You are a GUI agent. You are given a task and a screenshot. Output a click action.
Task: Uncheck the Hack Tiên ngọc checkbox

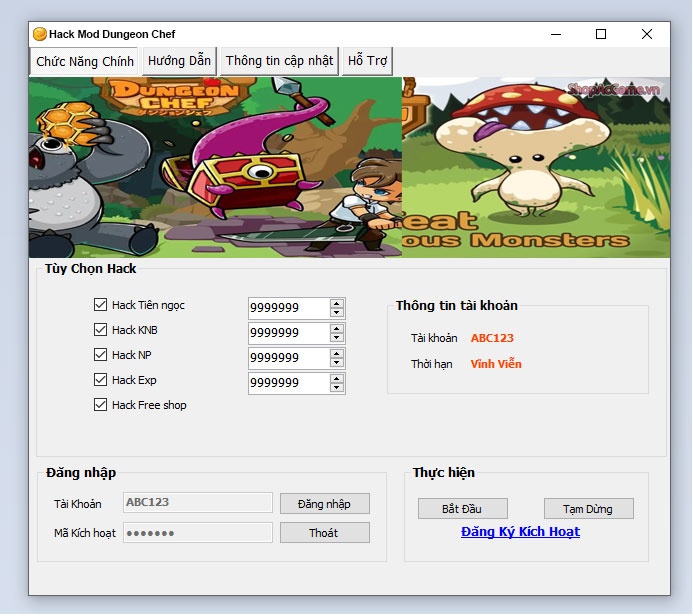pos(100,304)
